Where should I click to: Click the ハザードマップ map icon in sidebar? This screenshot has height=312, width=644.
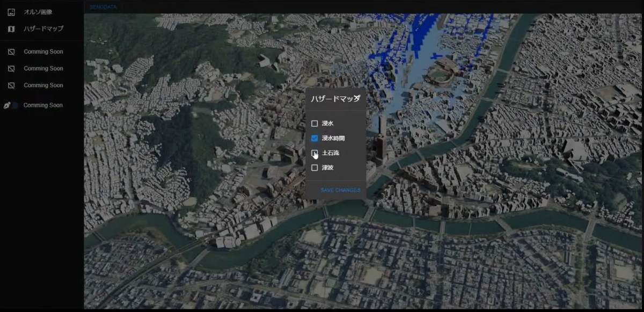click(x=11, y=28)
